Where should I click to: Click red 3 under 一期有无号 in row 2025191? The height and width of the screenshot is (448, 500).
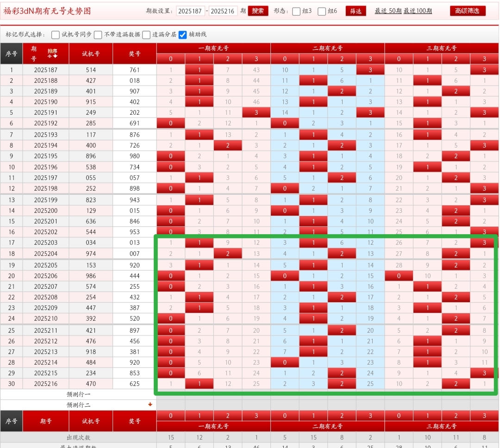coord(256,112)
